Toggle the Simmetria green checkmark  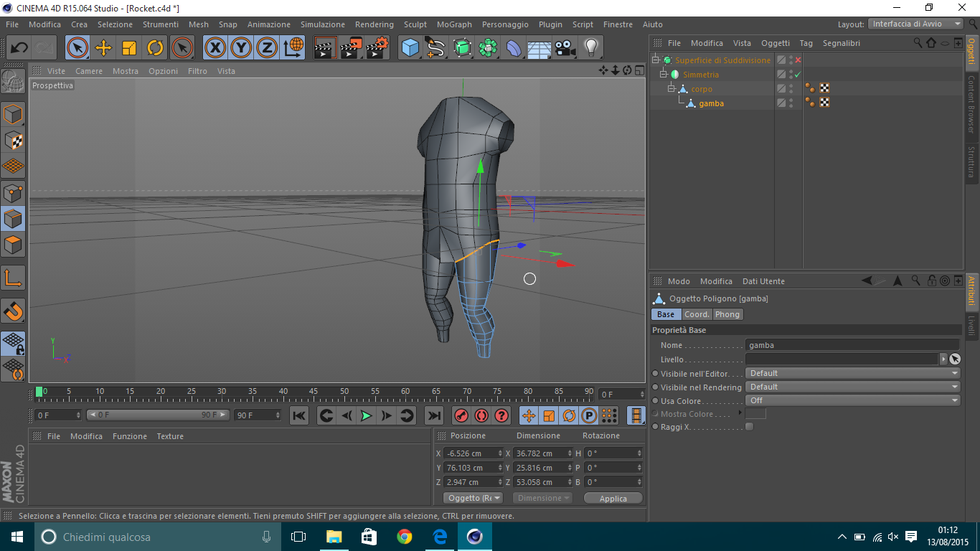pos(798,75)
